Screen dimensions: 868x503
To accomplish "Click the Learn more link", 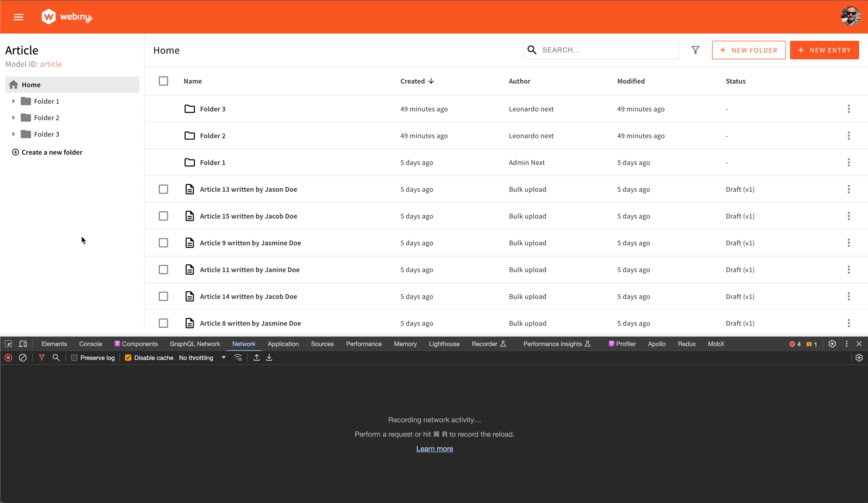I will pos(434,449).
